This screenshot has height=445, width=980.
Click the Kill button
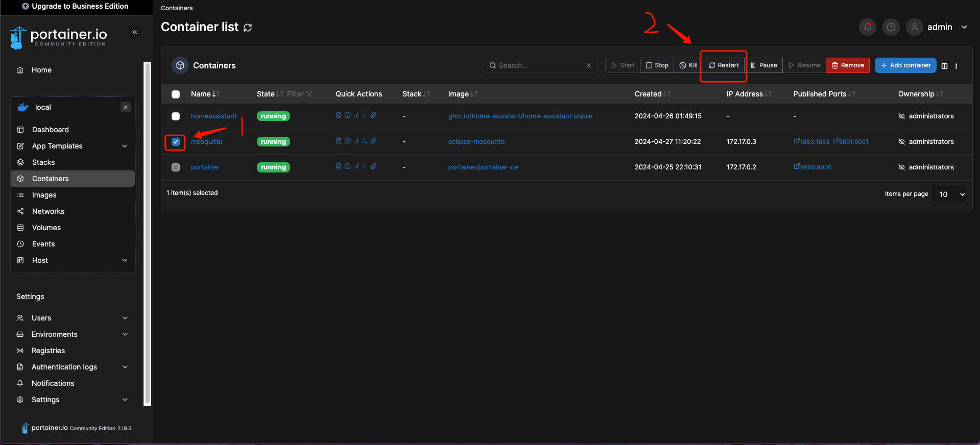point(688,65)
